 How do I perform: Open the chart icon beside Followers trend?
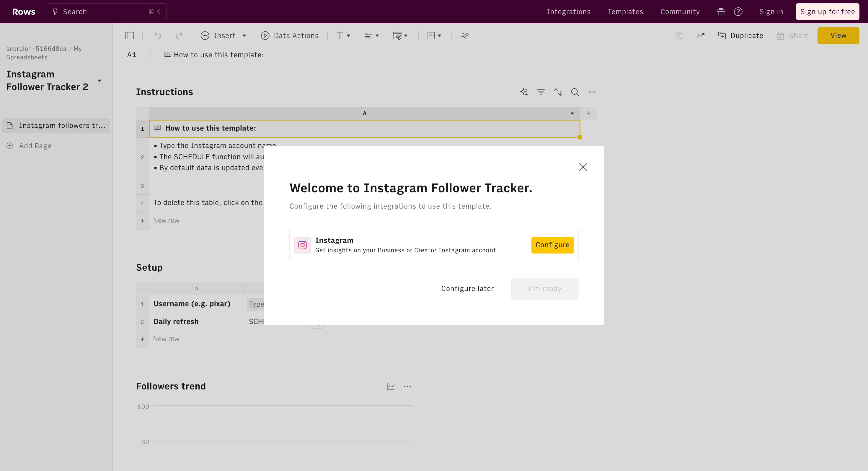[391, 386]
